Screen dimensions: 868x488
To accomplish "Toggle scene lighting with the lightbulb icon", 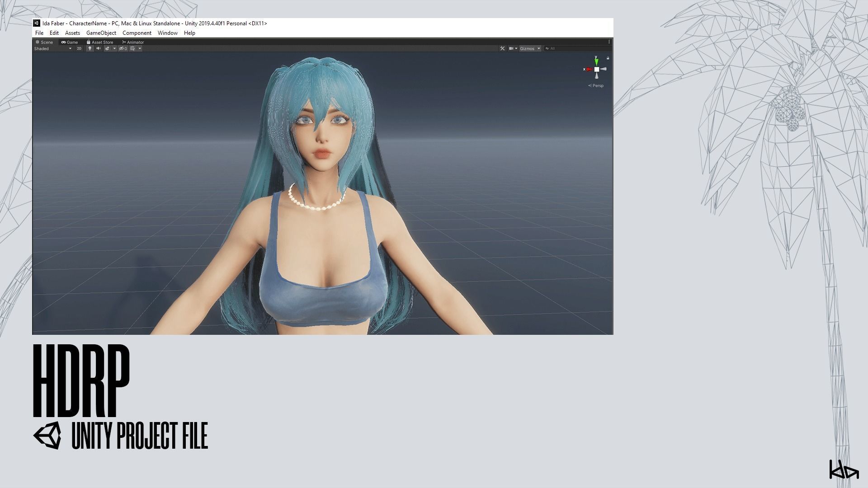I will point(90,49).
